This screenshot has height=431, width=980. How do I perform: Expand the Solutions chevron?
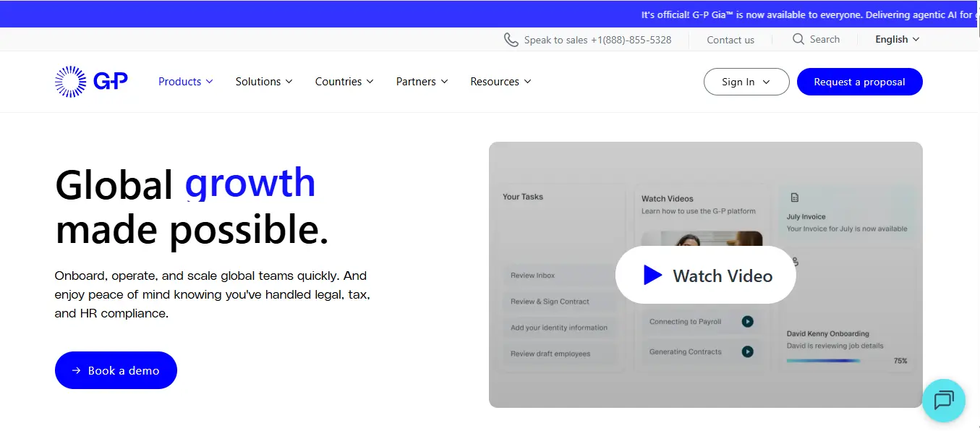click(289, 82)
